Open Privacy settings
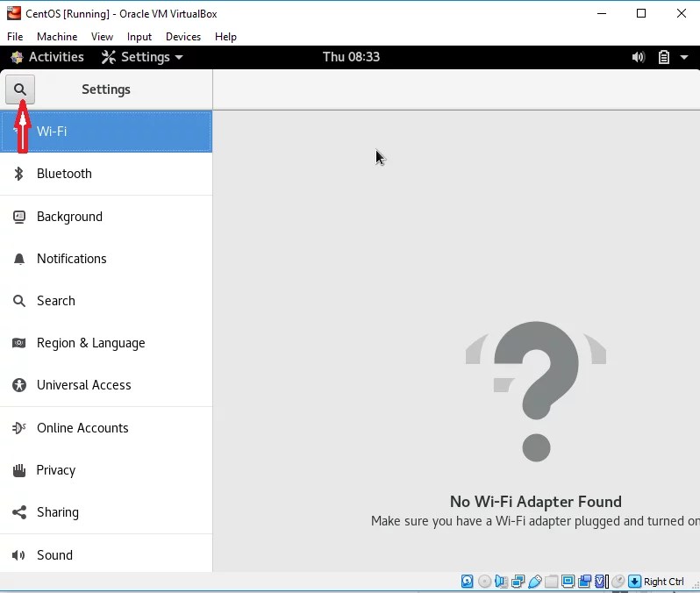The width and height of the screenshot is (700, 593). (106, 470)
